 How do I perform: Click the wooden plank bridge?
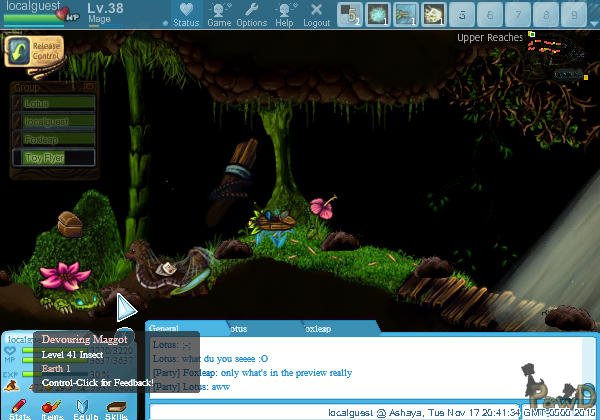point(471,302)
